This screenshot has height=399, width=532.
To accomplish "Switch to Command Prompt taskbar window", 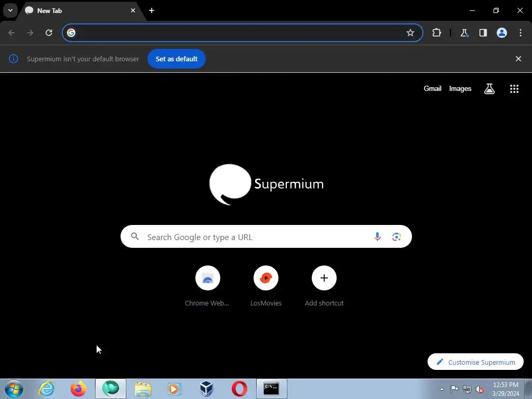I will 271,389.
